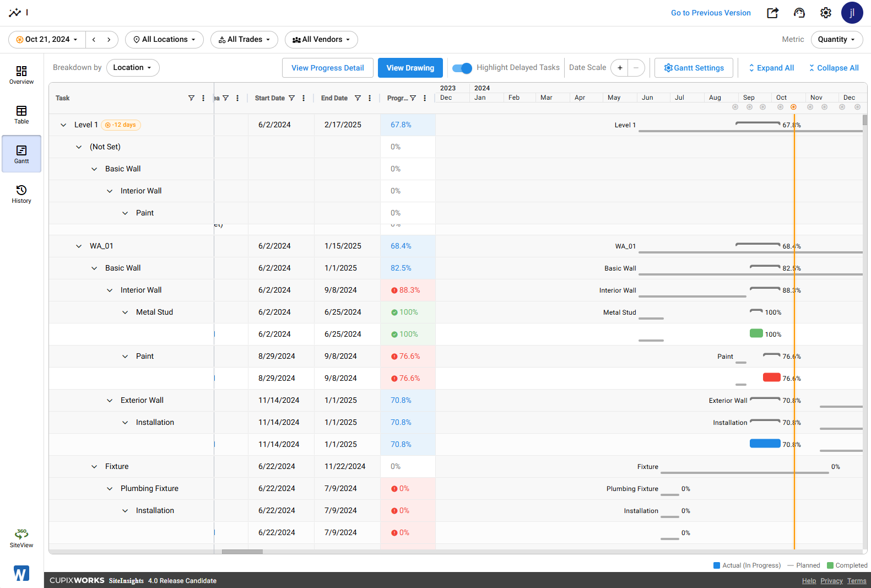Image resolution: width=871 pixels, height=588 pixels.
Task: Open the History view
Action: (x=21, y=194)
